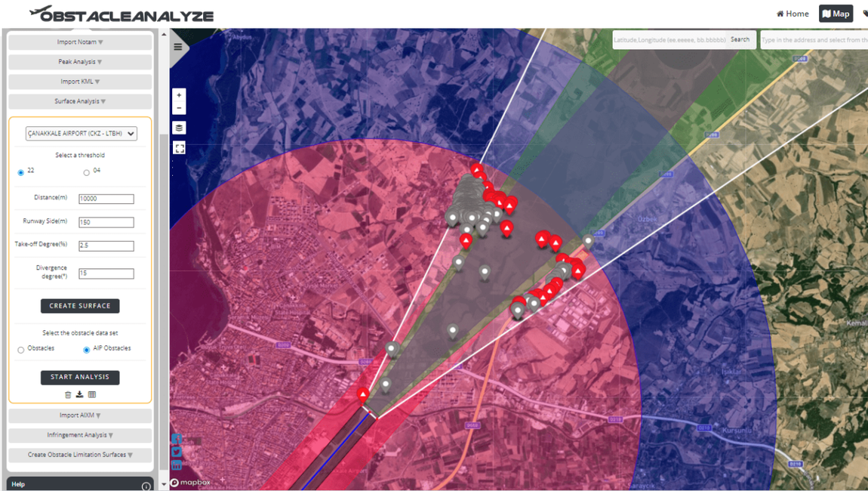Open the Twitter share icon
The width and height of the screenshot is (868, 491).
177,452
